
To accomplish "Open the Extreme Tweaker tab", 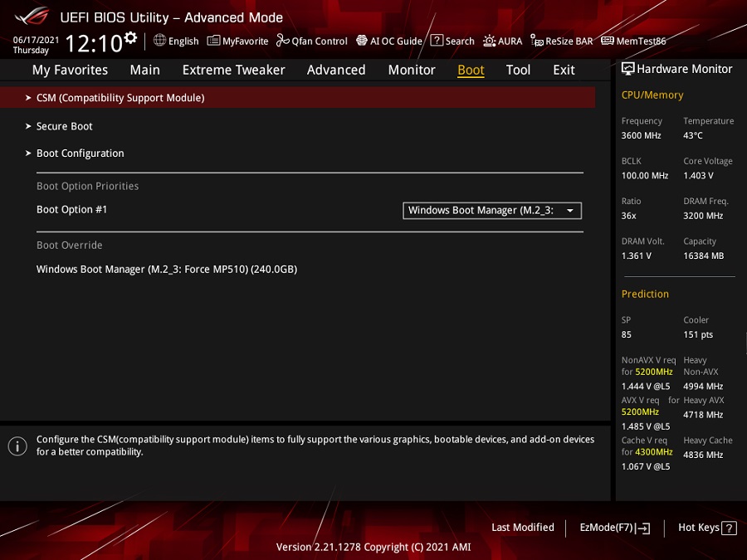I will tap(233, 70).
